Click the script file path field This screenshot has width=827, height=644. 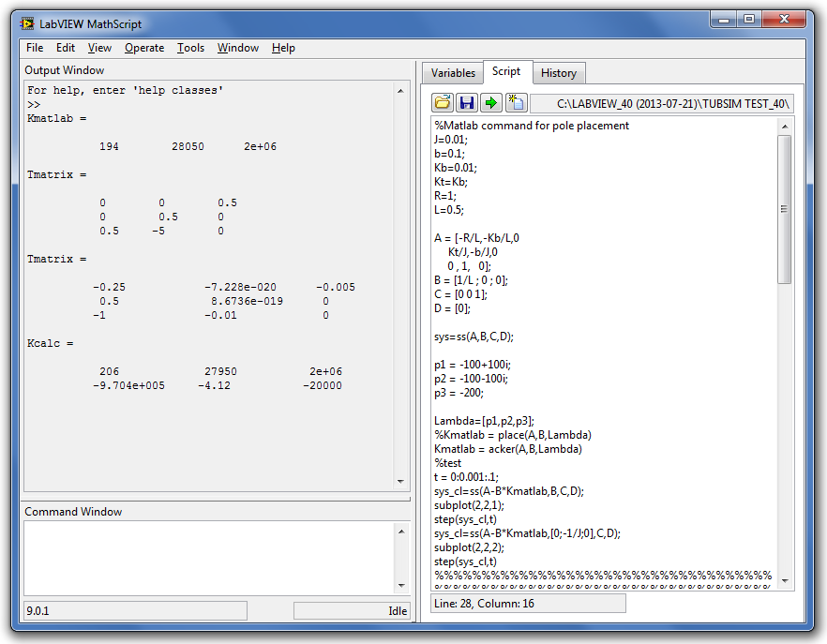pyautogui.click(x=663, y=102)
